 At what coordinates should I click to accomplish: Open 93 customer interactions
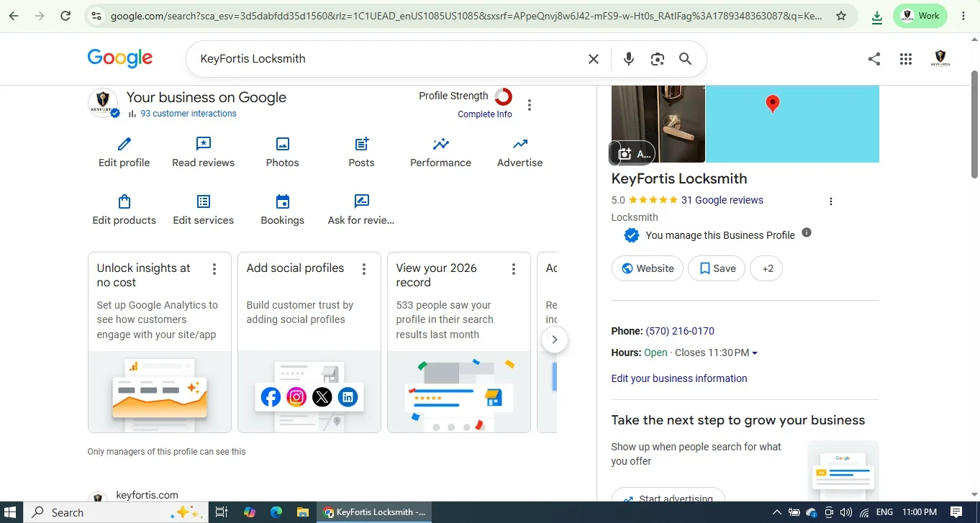tap(189, 114)
